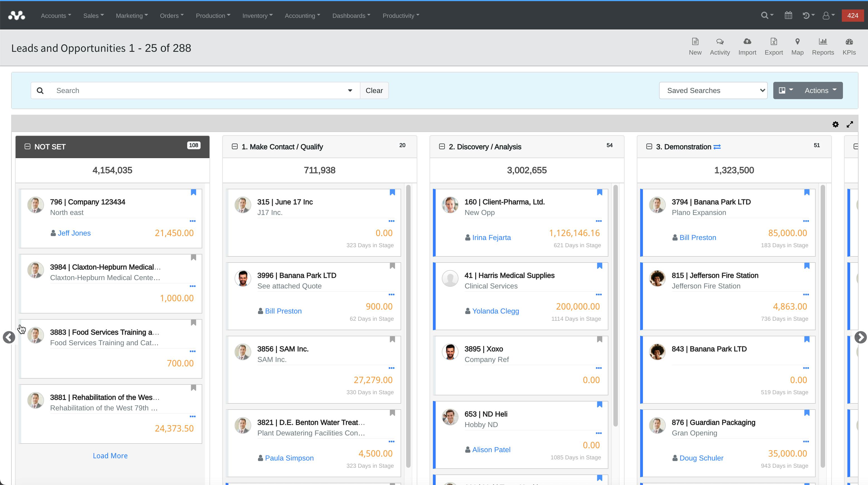Image resolution: width=868 pixels, height=485 pixels.
Task: Open the Activity panel icon
Action: tap(720, 46)
